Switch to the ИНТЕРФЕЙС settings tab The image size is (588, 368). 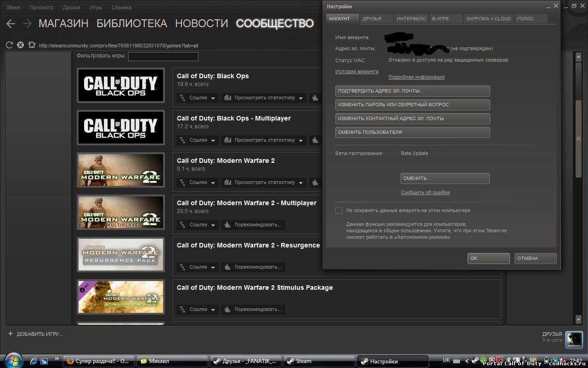411,18
